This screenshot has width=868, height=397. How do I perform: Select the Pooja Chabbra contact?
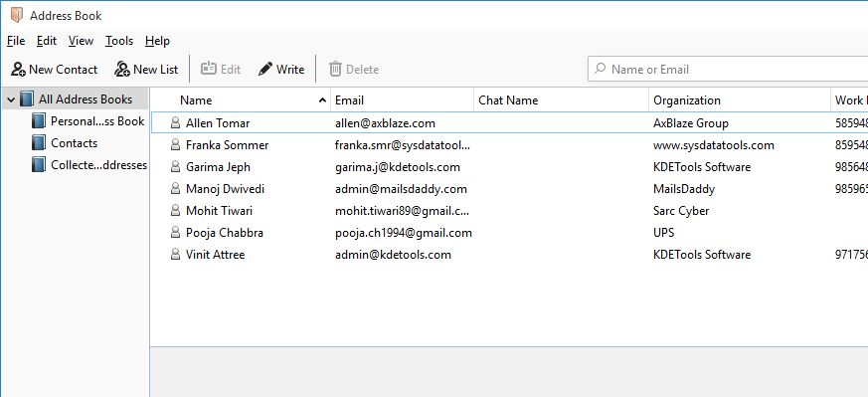(224, 233)
